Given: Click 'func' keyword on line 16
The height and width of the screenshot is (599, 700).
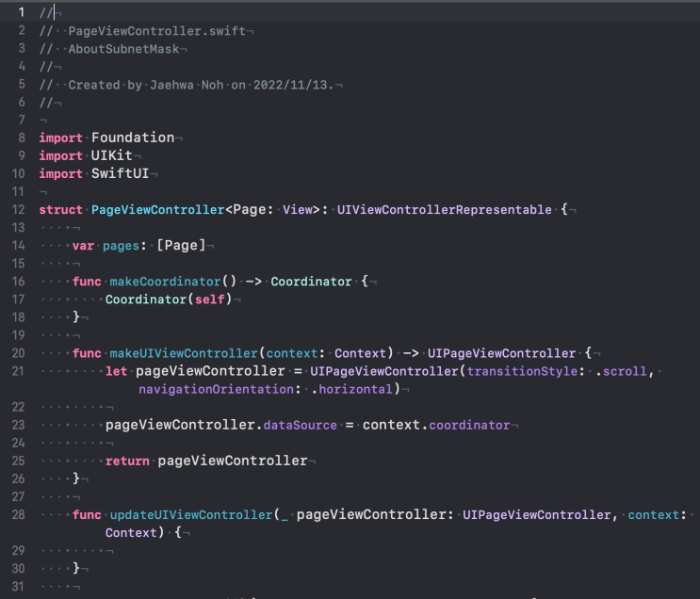Looking at the screenshot, I should (x=87, y=282).
